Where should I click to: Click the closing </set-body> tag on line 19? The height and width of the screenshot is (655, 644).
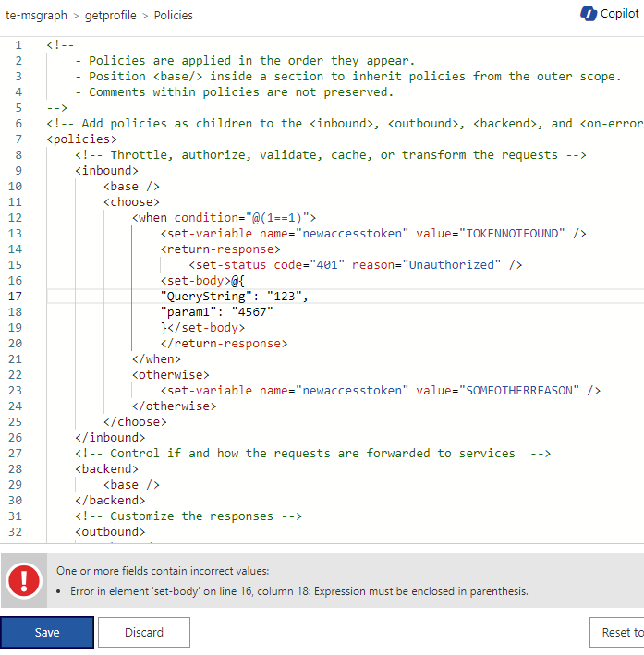[206, 327]
